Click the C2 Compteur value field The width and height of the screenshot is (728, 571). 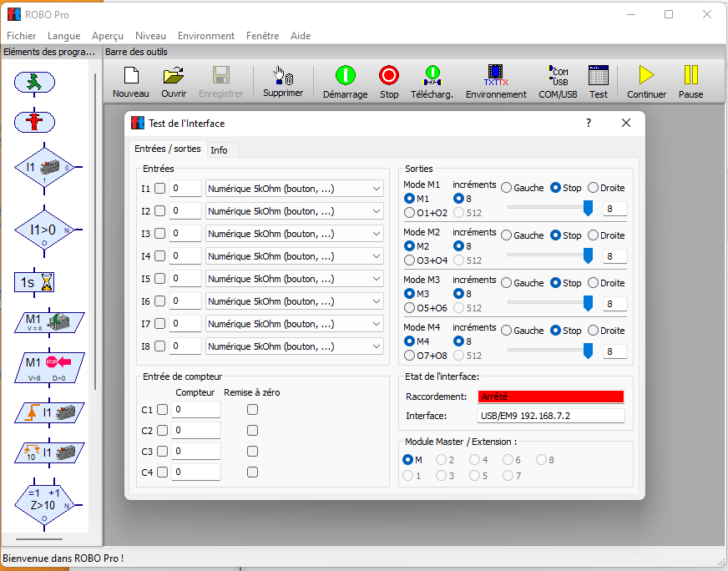(x=196, y=431)
